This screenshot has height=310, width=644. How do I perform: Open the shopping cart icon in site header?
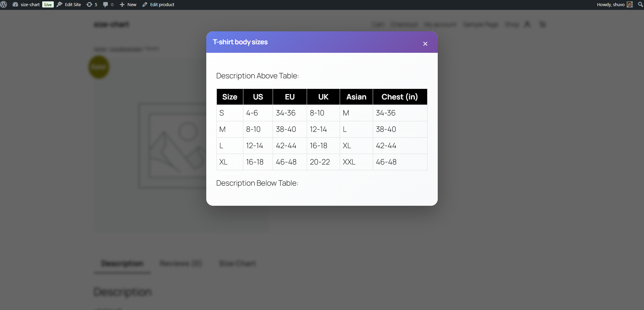tap(543, 24)
